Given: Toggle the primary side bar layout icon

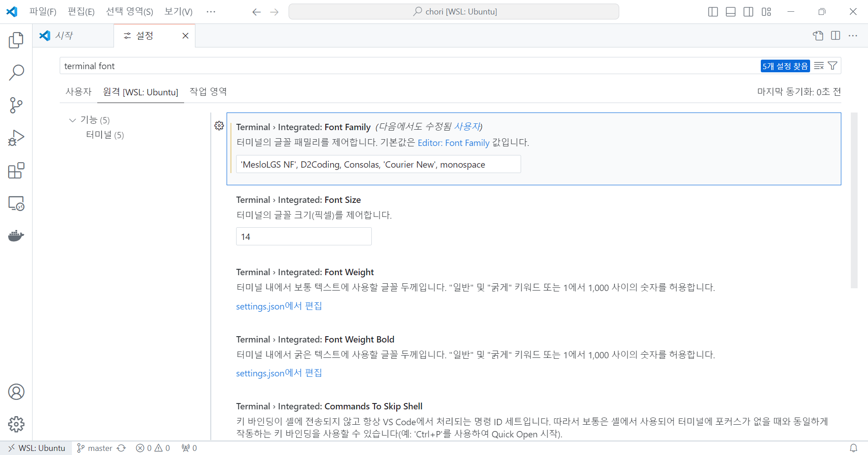Looking at the screenshot, I should pyautogui.click(x=713, y=12).
